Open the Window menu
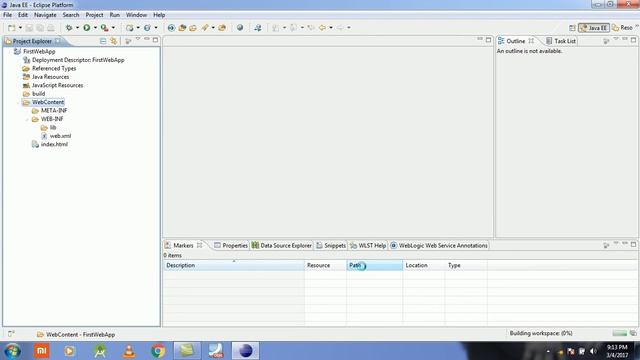Screen dimensions: 640x360 136,15
